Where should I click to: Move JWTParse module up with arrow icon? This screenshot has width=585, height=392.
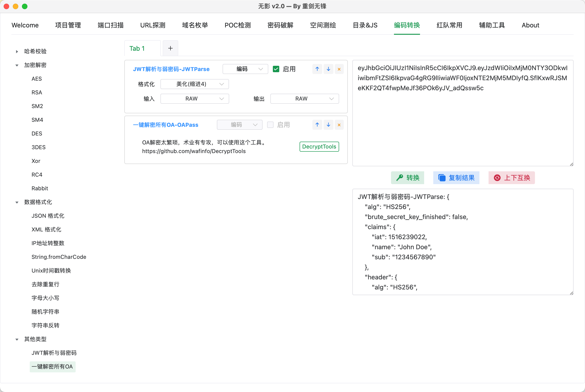coord(317,69)
